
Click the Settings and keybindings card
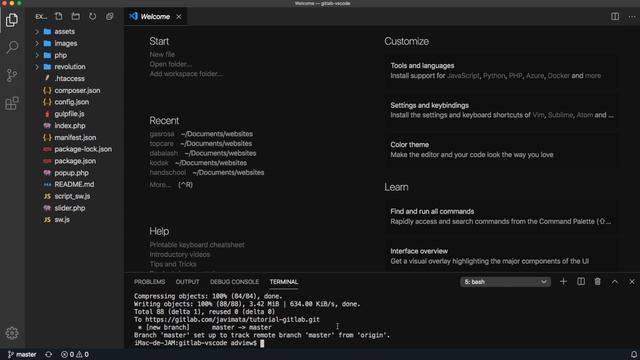(501, 110)
